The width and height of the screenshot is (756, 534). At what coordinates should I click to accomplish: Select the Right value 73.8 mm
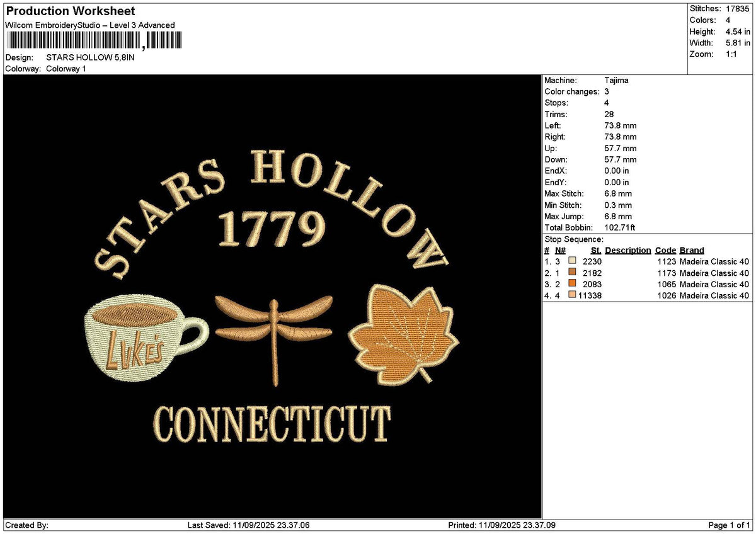click(620, 137)
